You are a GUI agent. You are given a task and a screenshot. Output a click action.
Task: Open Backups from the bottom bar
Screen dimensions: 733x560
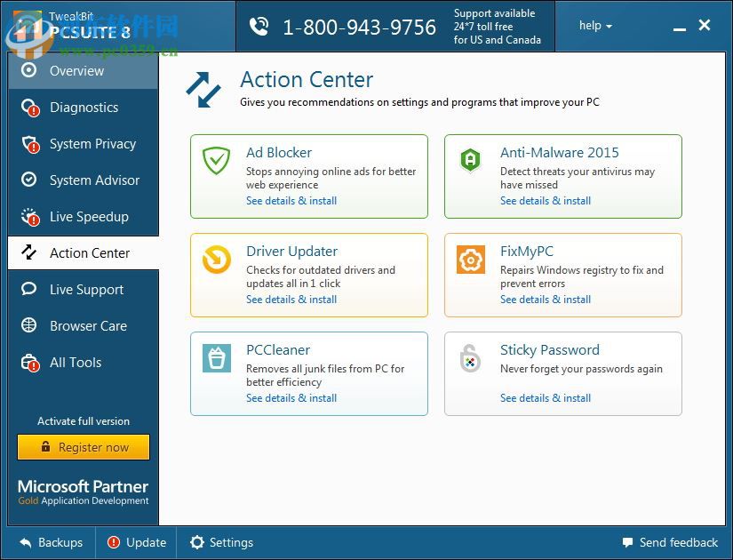pyautogui.click(x=51, y=542)
